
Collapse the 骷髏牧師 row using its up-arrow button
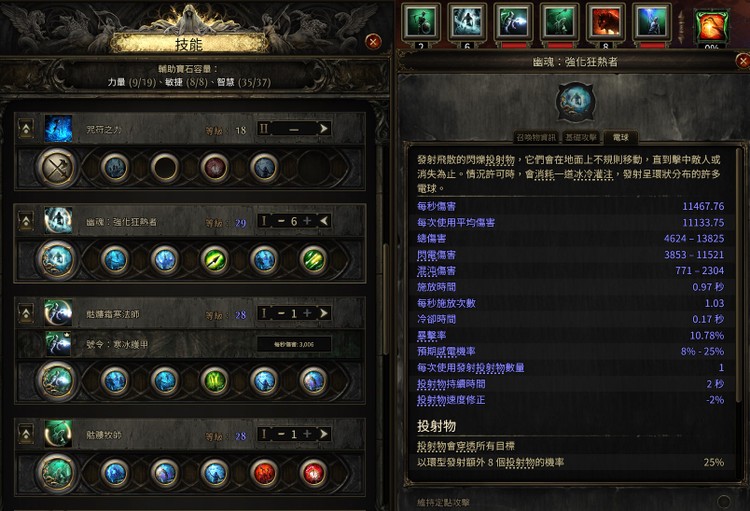tap(26, 434)
